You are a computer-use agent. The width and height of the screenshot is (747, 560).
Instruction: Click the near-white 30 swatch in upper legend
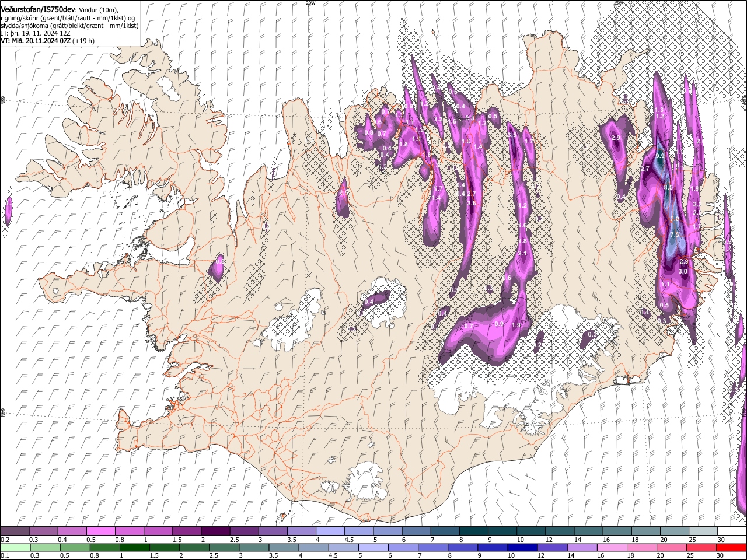tap(732, 531)
